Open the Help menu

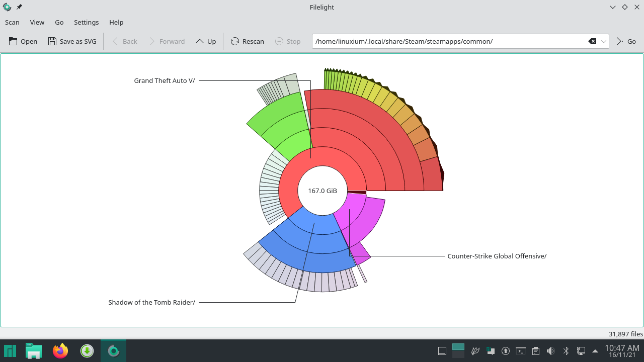pos(116,22)
